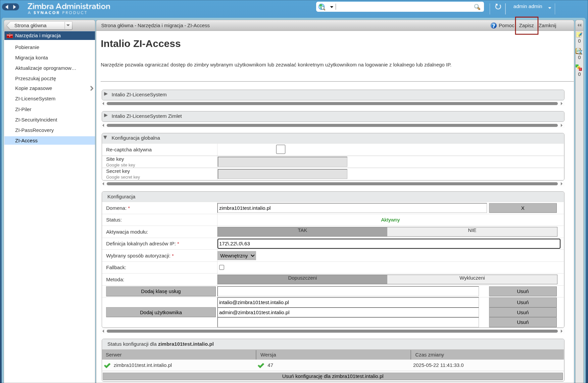Screen dimensions: 588x383
Task: Expand the Intalio ZI-LicenseSystem Zimlet section
Action: click(x=106, y=116)
